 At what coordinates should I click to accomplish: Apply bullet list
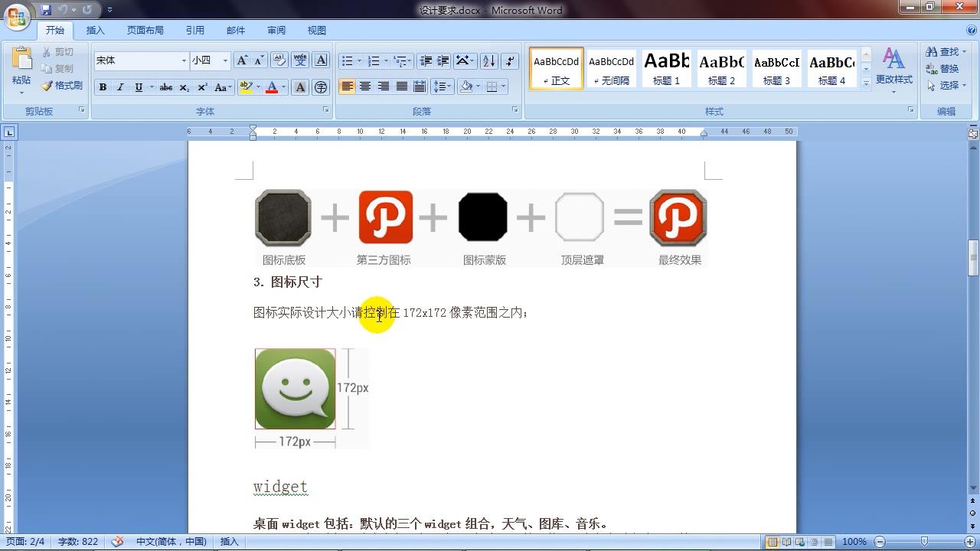pos(347,60)
